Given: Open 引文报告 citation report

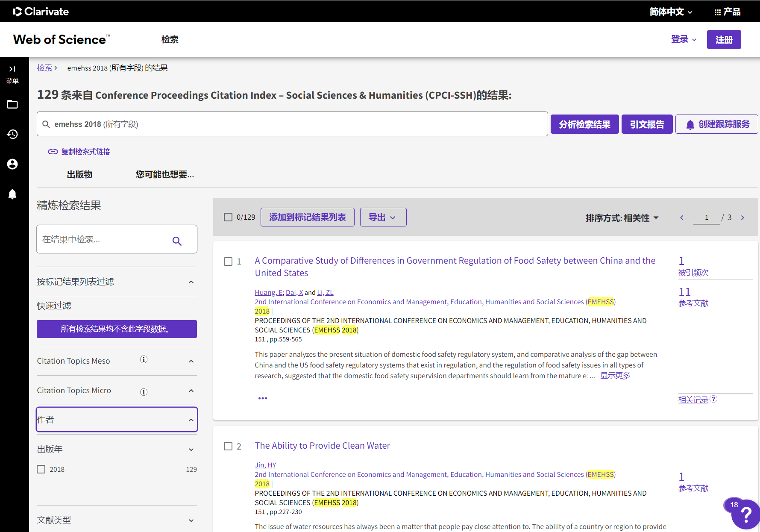Looking at the screenshot, I should tap(647, 124).
